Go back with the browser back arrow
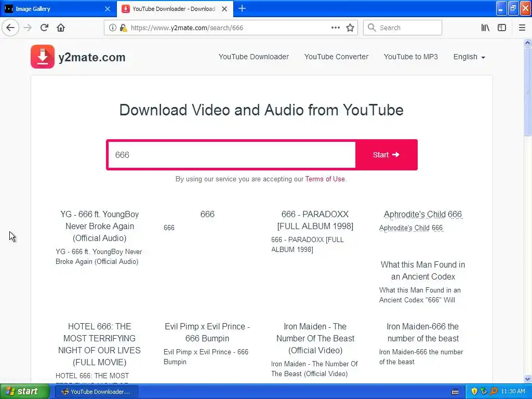The height and width of the screenshot is (399, 532). point(10,28)
